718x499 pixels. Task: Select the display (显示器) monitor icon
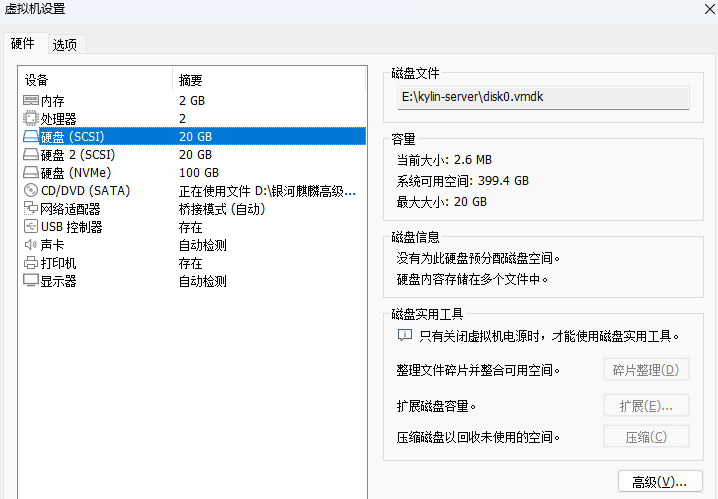click(x=31, y=281)
